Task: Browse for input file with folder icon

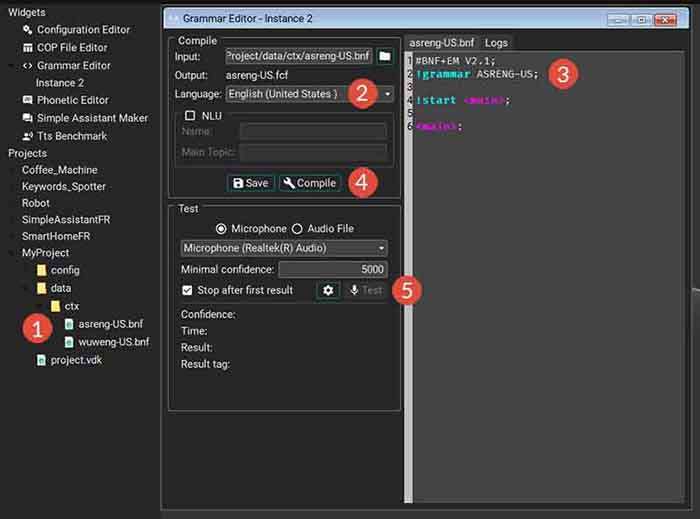Action: [x=385, y=56]
